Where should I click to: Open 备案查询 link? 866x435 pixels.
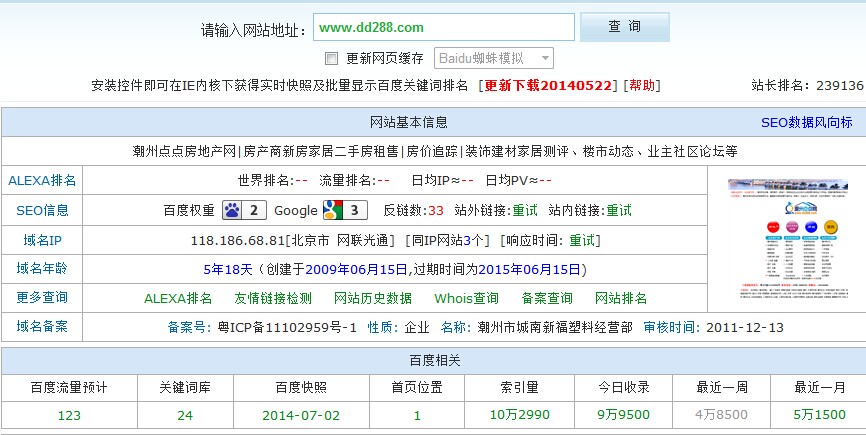547,299
